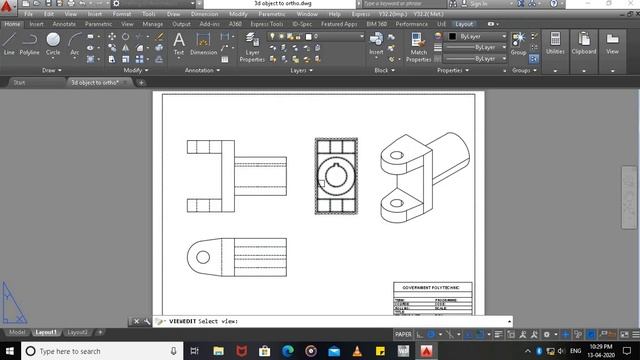The image size is (640, 360).
Task: Toggle the blue round button near status bar end
Action: tap(591, 335)
